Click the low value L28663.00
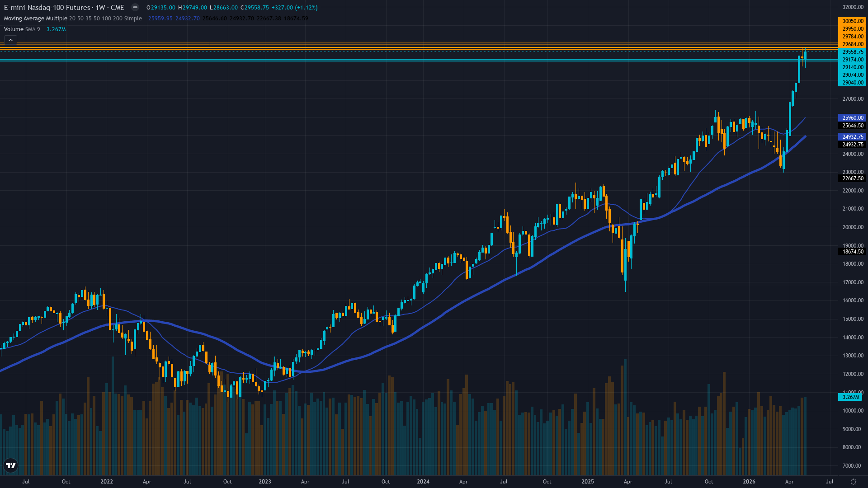Viewport: 868px width, 488px height. 223,8
